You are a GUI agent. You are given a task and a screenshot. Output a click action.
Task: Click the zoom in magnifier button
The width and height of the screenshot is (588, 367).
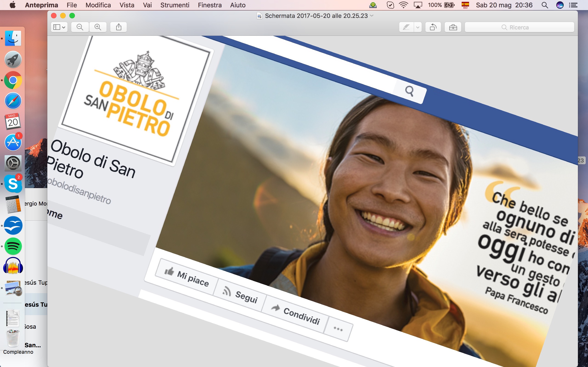(x=98, y=27)
